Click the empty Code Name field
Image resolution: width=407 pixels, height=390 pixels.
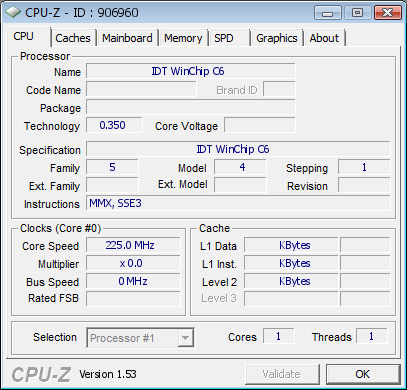click(x=141, y=89)
